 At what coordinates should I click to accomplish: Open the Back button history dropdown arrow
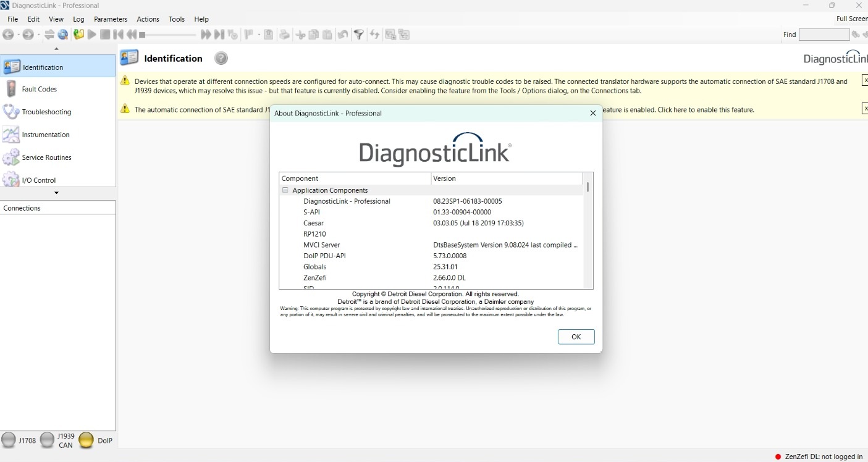(x=19, y=35)
